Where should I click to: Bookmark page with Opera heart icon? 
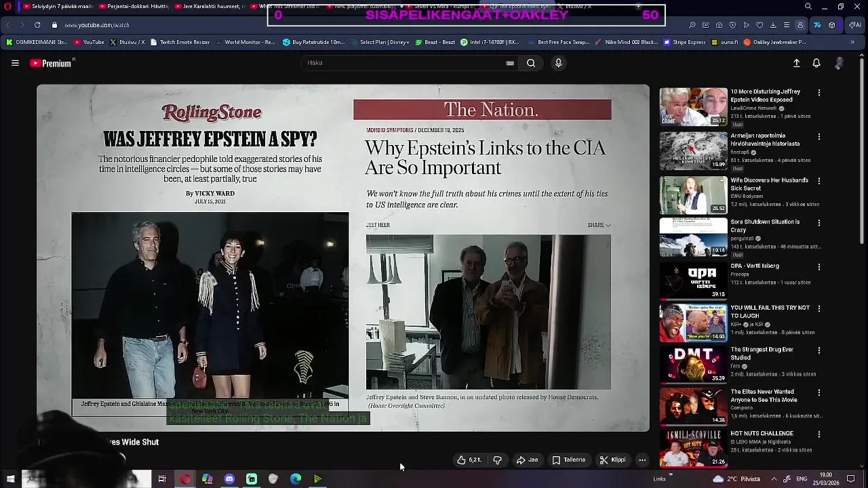pos(759,25)
